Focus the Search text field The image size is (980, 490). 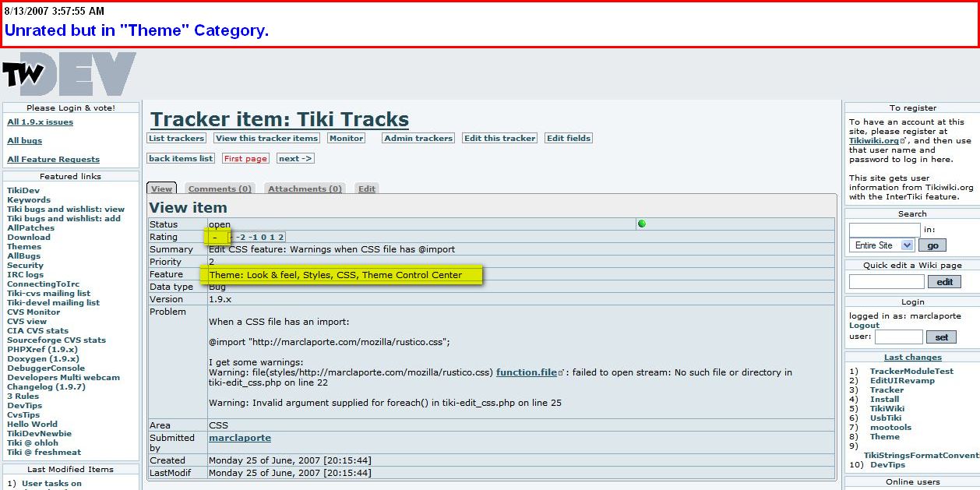click(885, 230)
